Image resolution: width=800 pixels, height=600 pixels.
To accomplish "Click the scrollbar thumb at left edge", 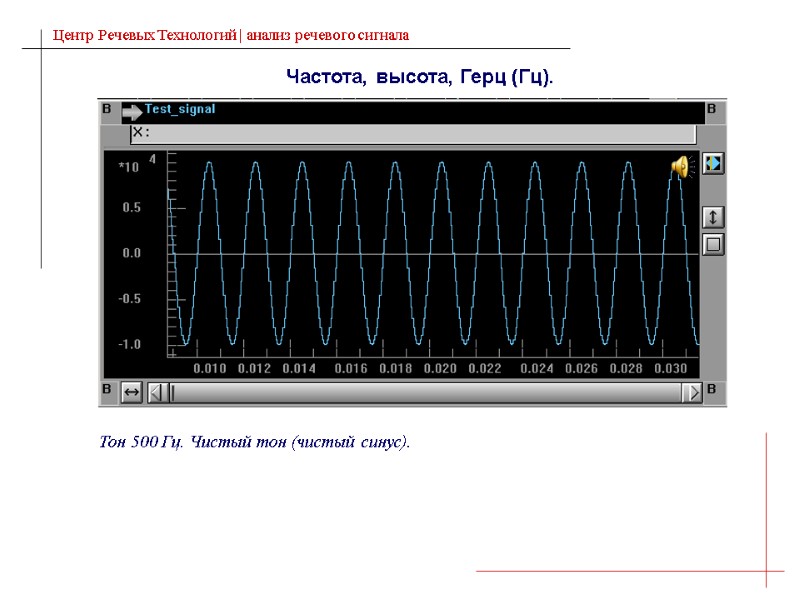I will click(x=172, y=393).
